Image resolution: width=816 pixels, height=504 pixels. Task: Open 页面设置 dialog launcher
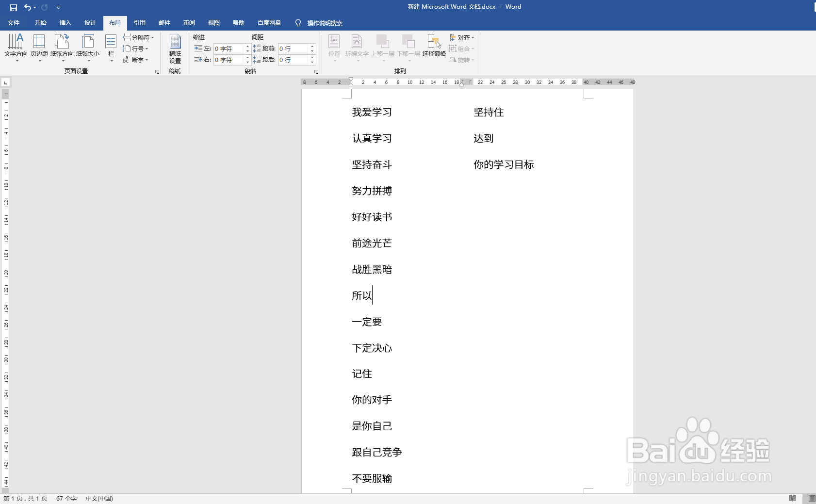(157, 72)
